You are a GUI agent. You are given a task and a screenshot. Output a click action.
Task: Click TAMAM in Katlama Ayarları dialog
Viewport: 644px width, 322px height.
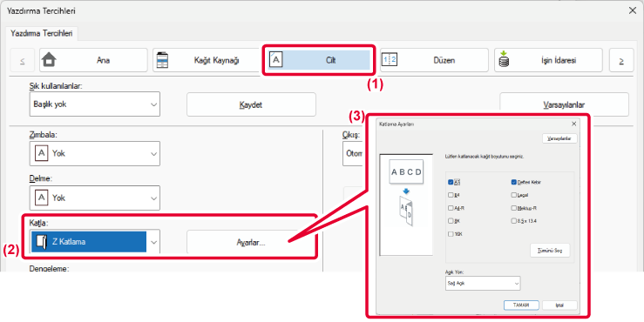coord(521,305)
